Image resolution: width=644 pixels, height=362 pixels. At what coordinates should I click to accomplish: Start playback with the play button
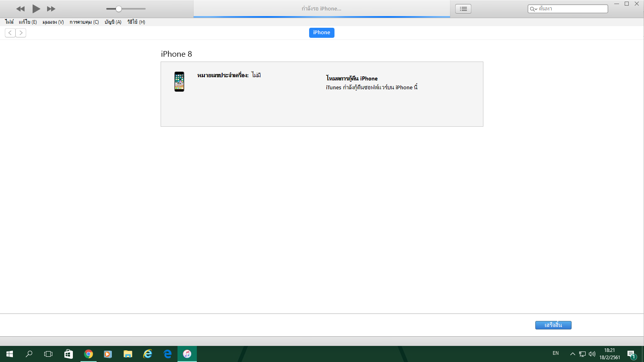pos(36,9)
